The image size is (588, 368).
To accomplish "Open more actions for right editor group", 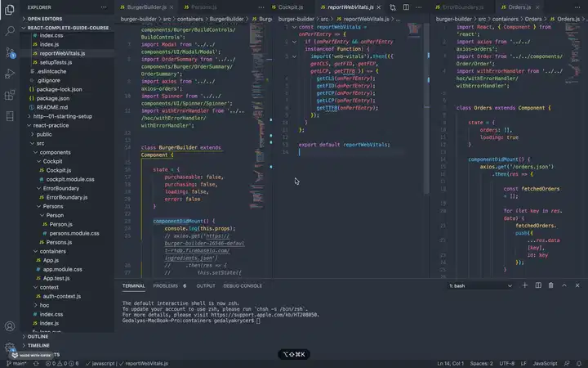I will click(x=577, y=7).
